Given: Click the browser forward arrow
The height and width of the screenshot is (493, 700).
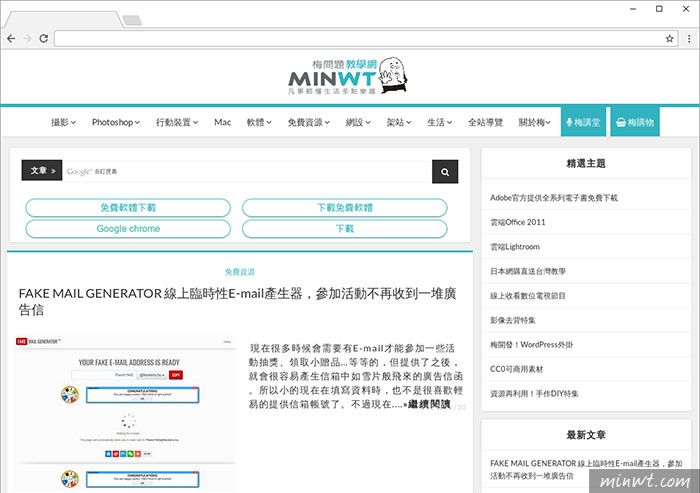Looking at the screenshot, I should coord(28,38).
